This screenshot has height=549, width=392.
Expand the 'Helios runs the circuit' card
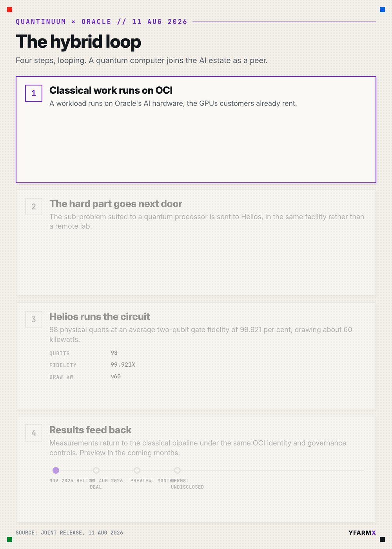[196, 356]
